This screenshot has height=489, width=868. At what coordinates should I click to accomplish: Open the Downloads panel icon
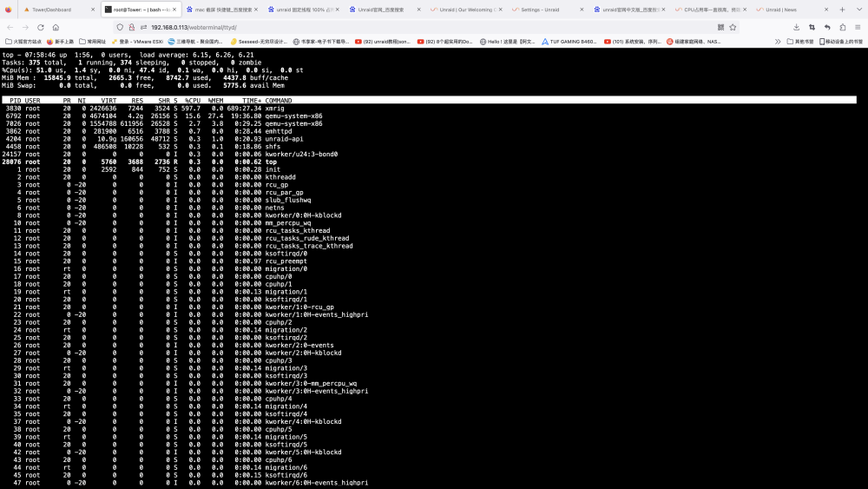click(796, 27)
